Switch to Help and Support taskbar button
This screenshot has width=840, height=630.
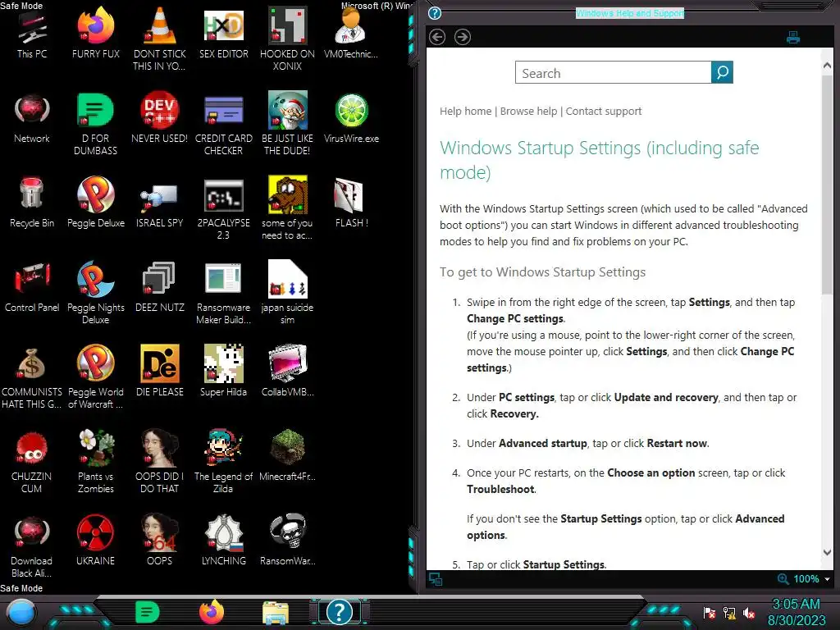click(339, 612)
